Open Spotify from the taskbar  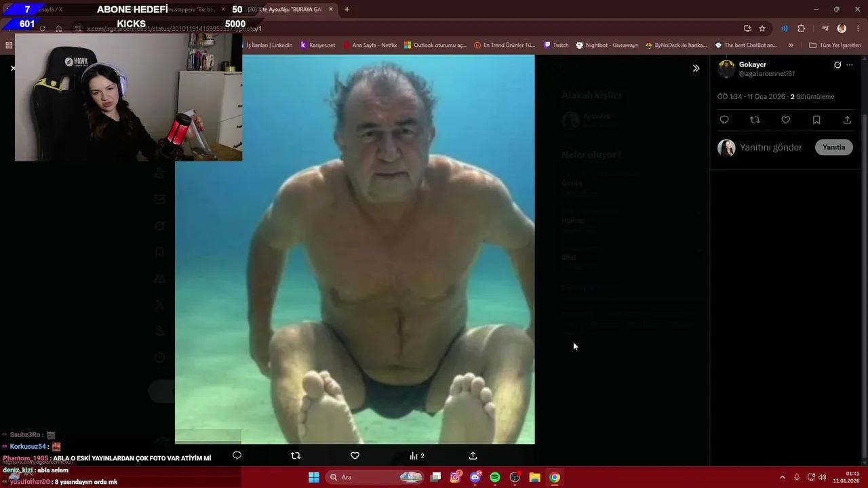(x=495, y=477)
